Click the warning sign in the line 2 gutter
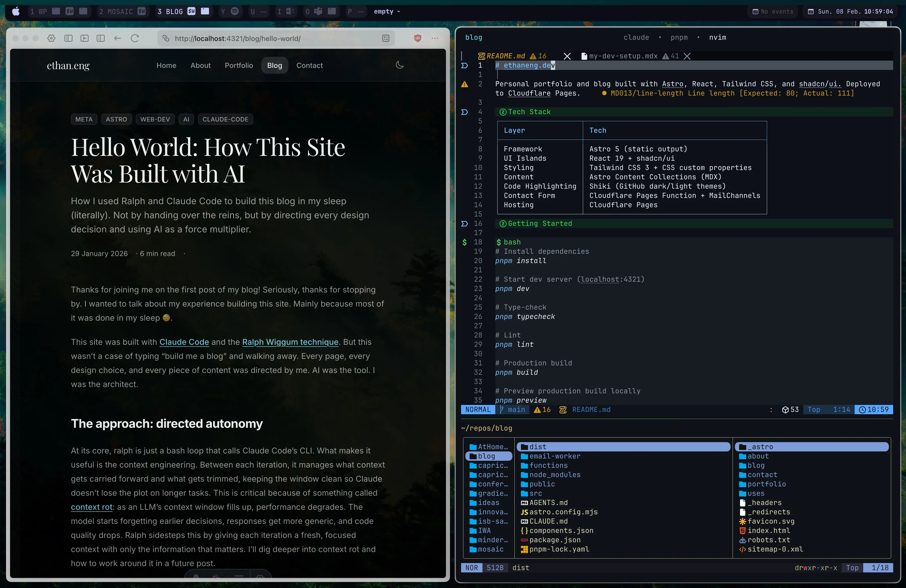This screenshot has height=588, width=906. click(x=464, y=84)
